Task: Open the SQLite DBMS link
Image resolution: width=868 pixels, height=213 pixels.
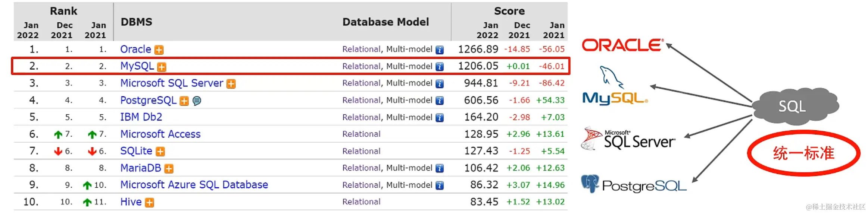Action: pos(136,151)
